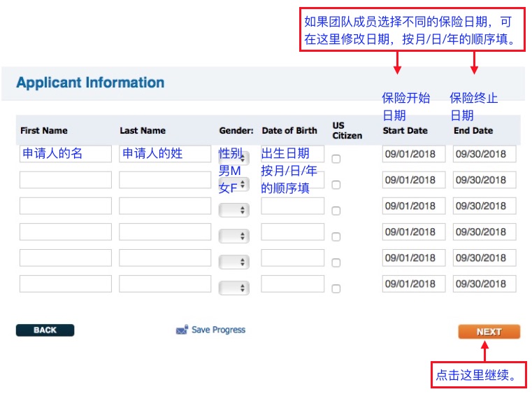Click the BACK button
532x394 pixels.
point(45,330)
